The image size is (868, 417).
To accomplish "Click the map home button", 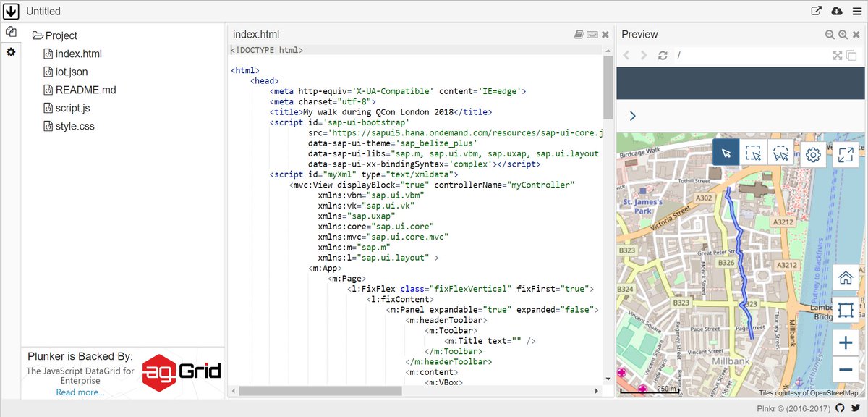I will (845, 277).
